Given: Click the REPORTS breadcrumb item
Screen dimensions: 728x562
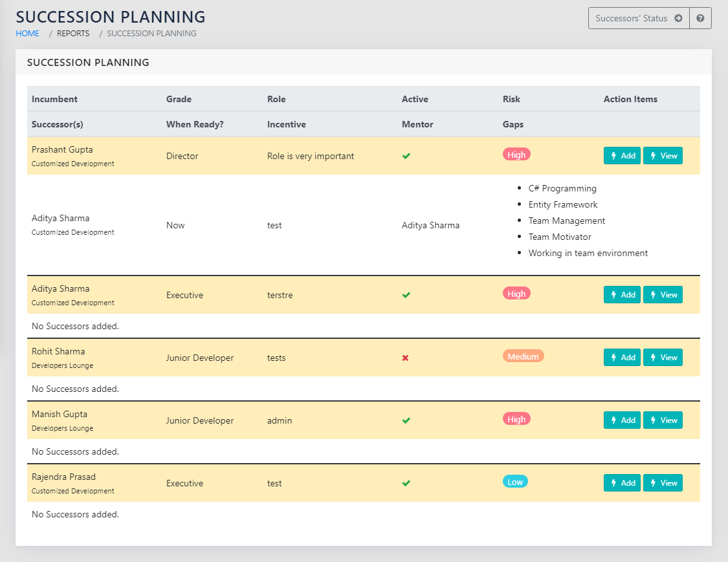Looking at the screenshot, I should (73, 34).
